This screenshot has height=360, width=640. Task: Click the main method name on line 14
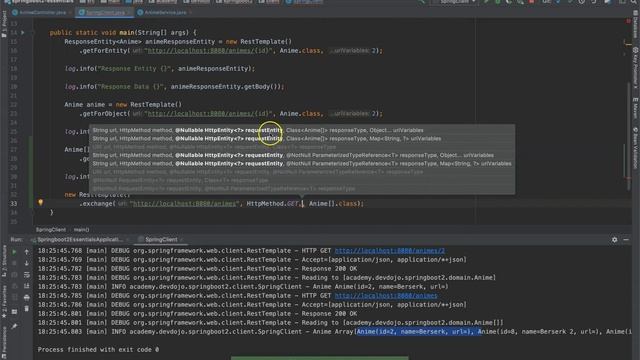tap(127, 33)
